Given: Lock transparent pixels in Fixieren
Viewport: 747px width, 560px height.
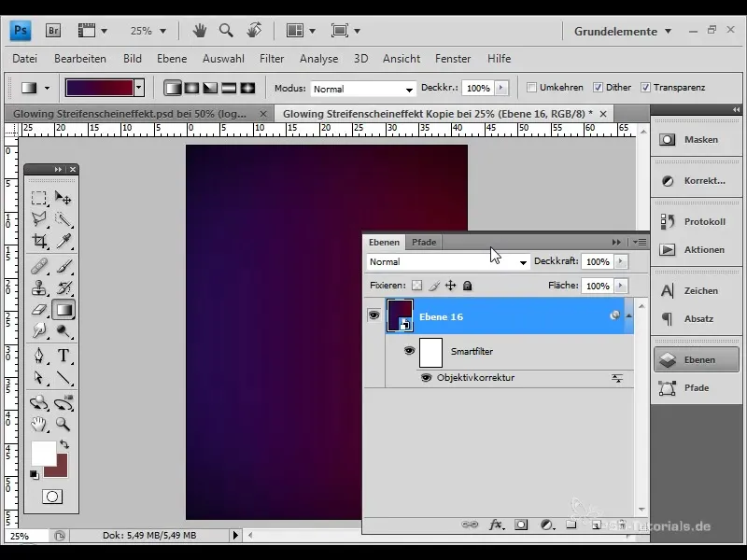Looking at the screenshot, I should (x=416, y=286).
